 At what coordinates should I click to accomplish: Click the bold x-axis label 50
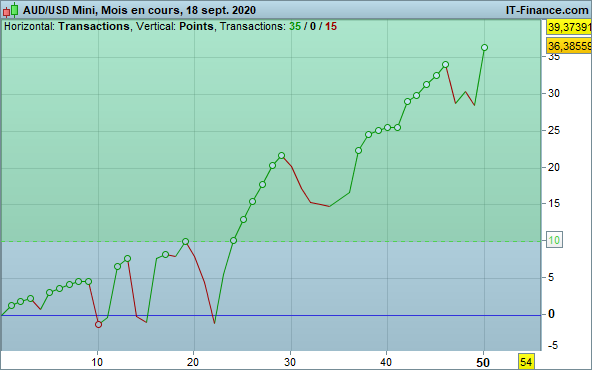tap(483, 363)
